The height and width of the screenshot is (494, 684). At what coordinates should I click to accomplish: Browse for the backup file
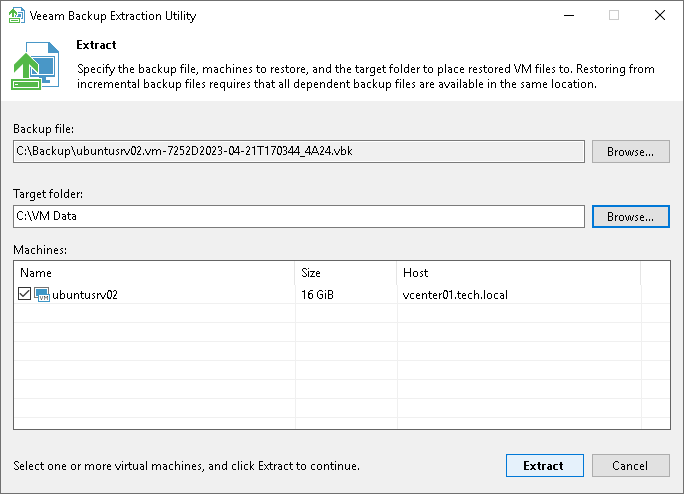[x=630, y=151]
